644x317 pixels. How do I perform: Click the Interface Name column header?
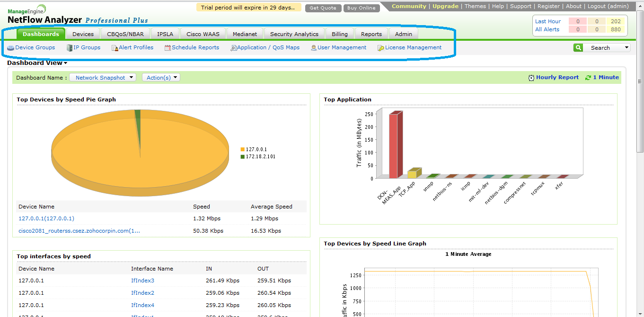(152, 269)
